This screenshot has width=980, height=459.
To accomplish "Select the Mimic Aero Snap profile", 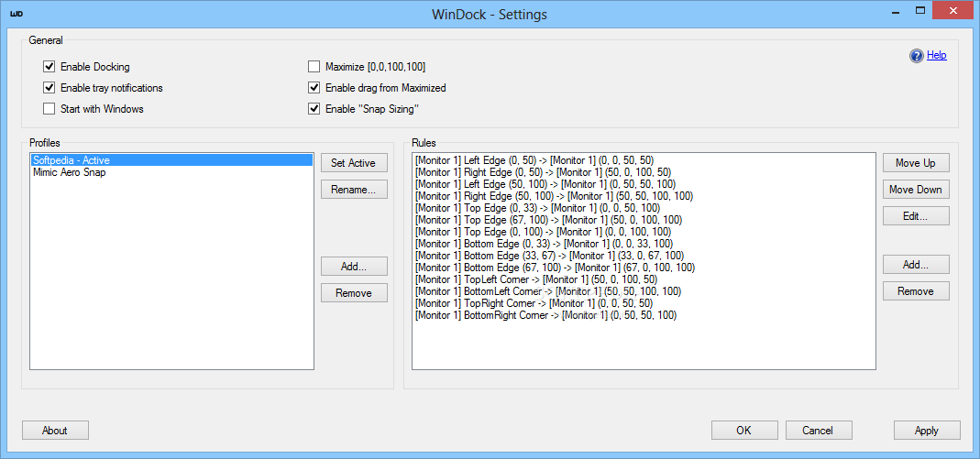I will (171, 172).
